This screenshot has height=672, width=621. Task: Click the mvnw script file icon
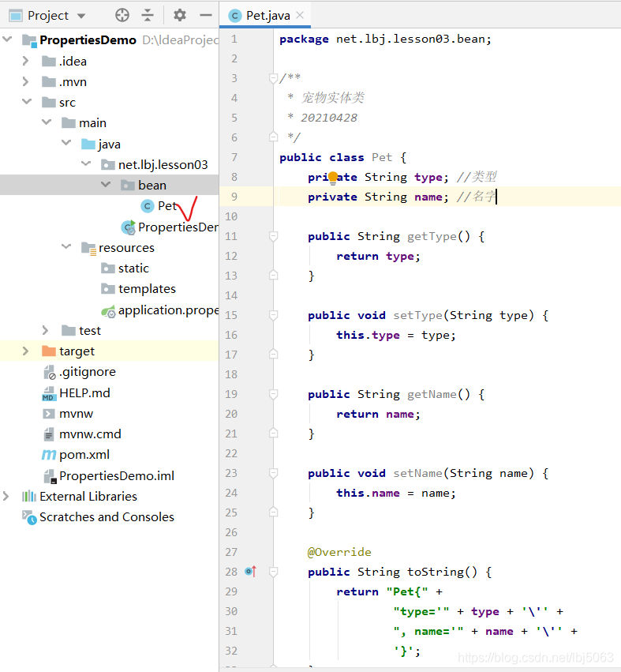pyautogui.click(x=49, y=414)
